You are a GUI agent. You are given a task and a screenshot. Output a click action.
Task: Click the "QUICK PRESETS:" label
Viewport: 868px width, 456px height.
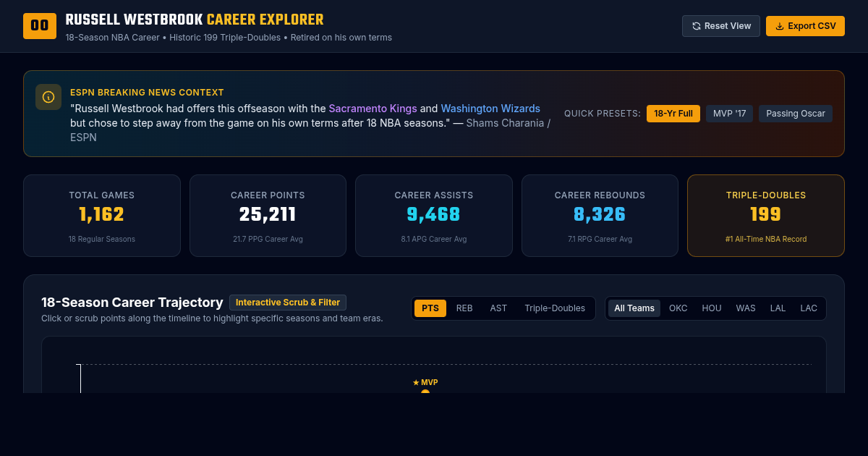603,114
